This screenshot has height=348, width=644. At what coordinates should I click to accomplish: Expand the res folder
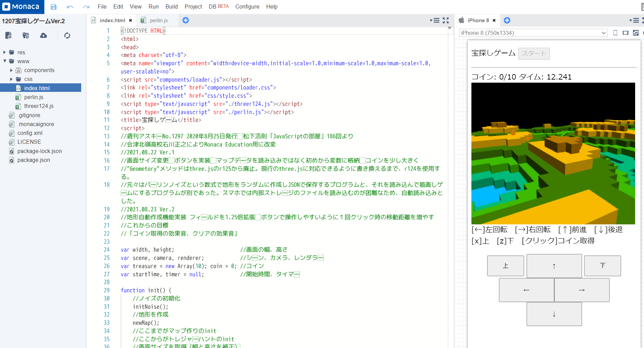pyautogui.click(x=4, y=52)
